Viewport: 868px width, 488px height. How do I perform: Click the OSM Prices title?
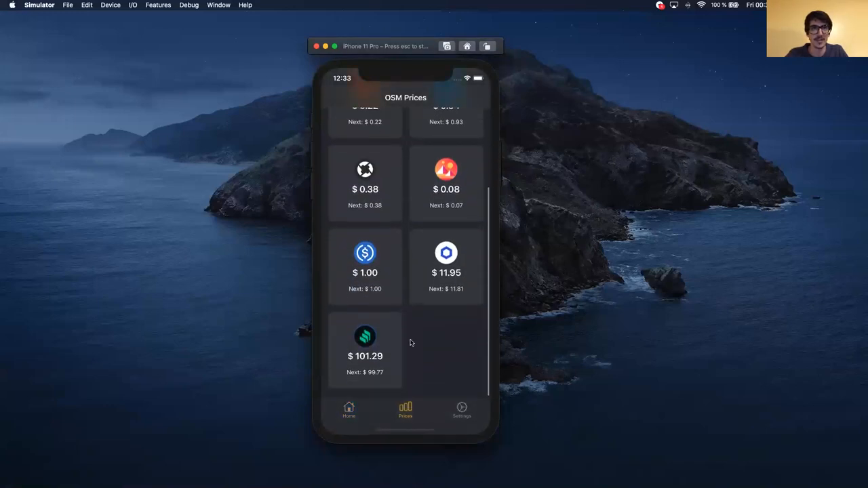pos(406,98)
